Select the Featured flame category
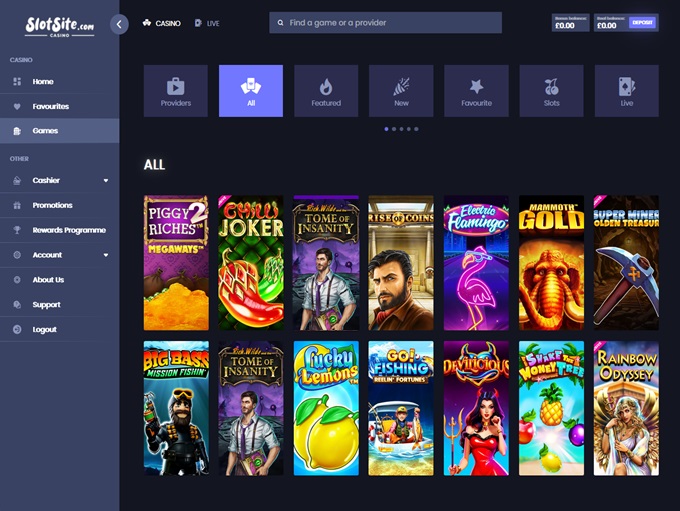 click(x=325, y=91)
